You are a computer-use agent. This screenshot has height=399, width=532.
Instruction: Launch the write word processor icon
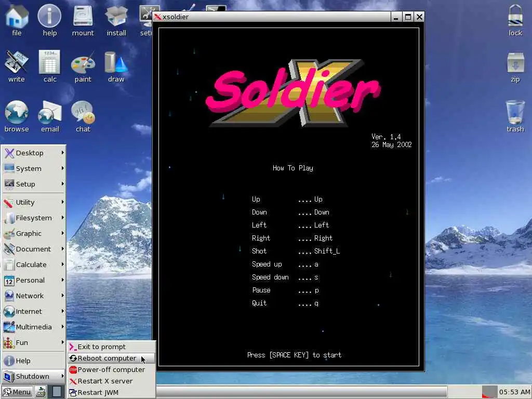coord(17,66)
